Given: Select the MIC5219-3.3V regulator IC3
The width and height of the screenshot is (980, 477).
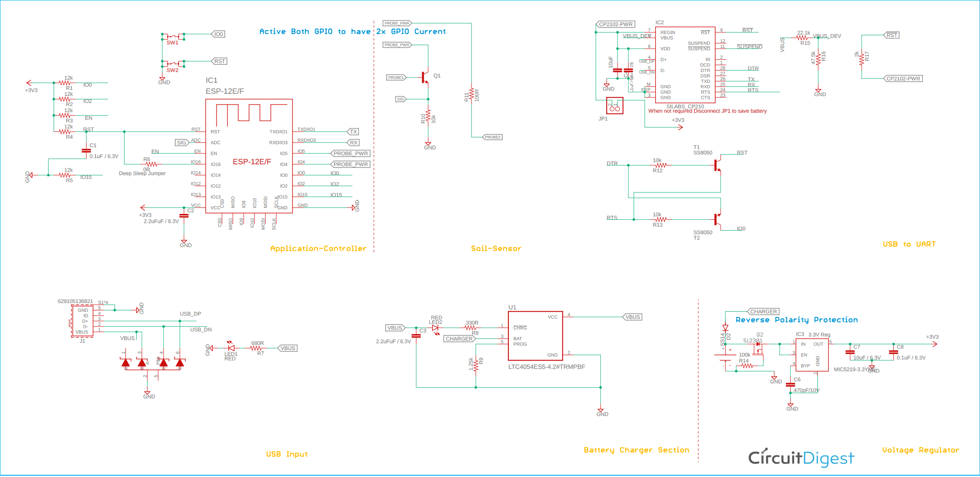Looking at the screenshot, I should (812, 354).
